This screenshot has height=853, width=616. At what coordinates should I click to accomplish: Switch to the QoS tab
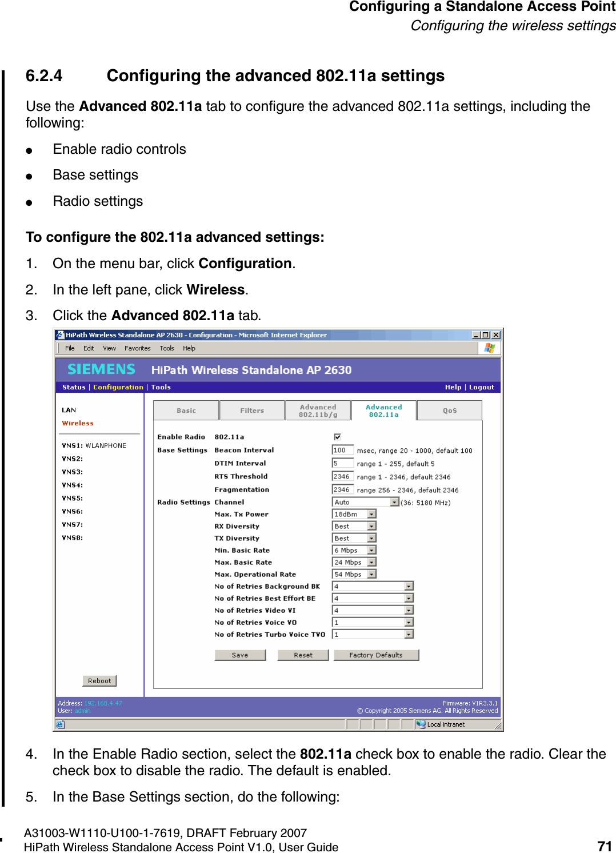pyautogui.click(x=450, y=410)
